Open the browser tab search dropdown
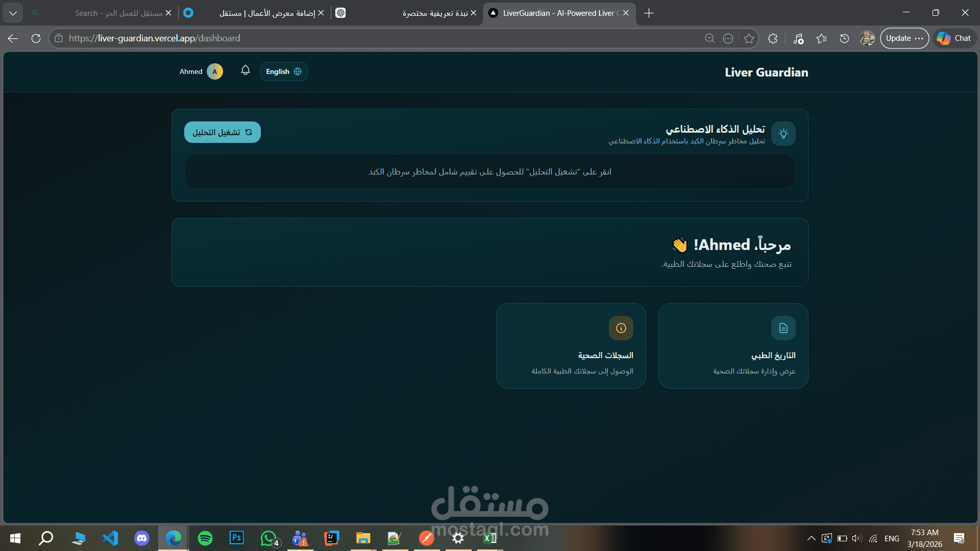The width and height of the screenshot is (980, 551). (x=13, y=13)
